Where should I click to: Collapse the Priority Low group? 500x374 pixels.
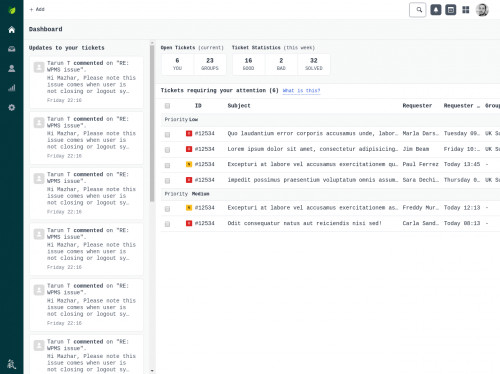tap(182, 119)
